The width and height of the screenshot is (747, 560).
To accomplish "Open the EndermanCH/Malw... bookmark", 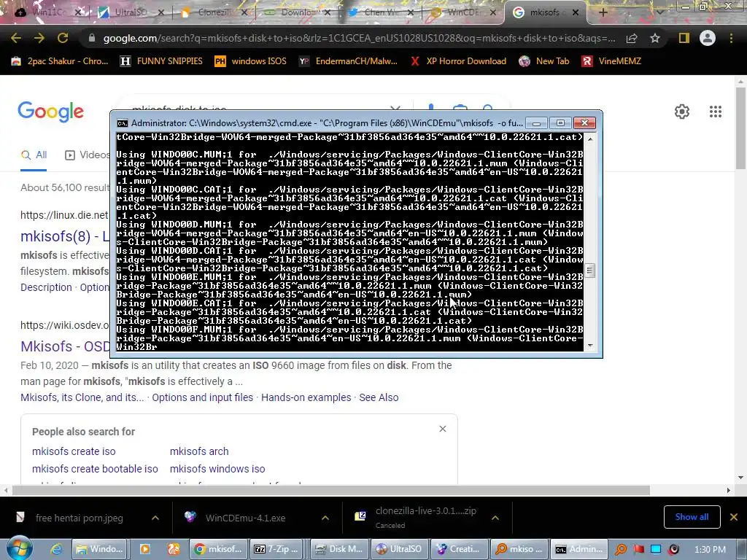I will click(x=348, y=61).
